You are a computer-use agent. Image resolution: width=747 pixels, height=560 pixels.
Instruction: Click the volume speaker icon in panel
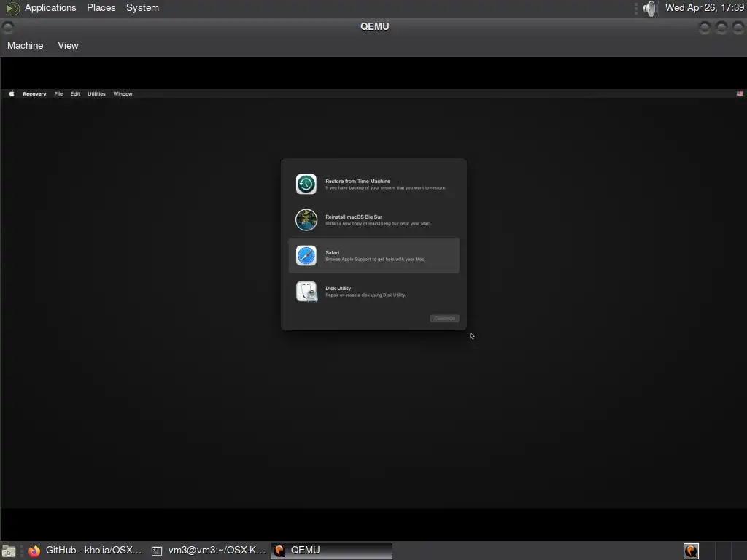[650, 8]
